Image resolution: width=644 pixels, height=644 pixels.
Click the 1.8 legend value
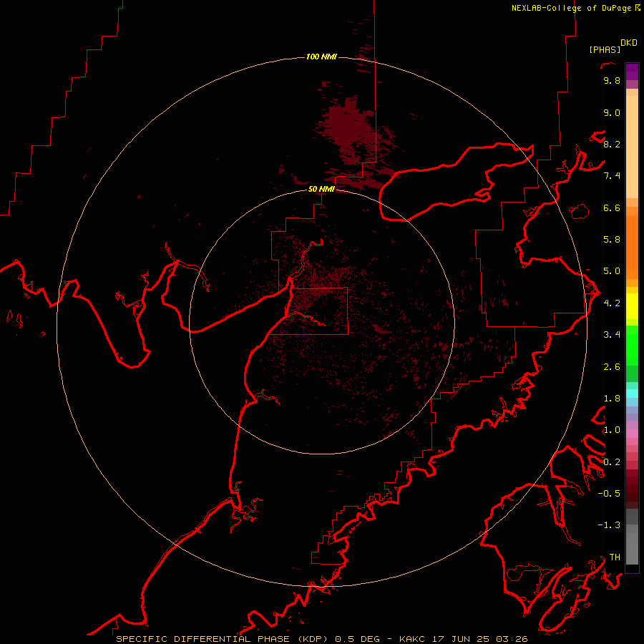(x=612, y=399)
